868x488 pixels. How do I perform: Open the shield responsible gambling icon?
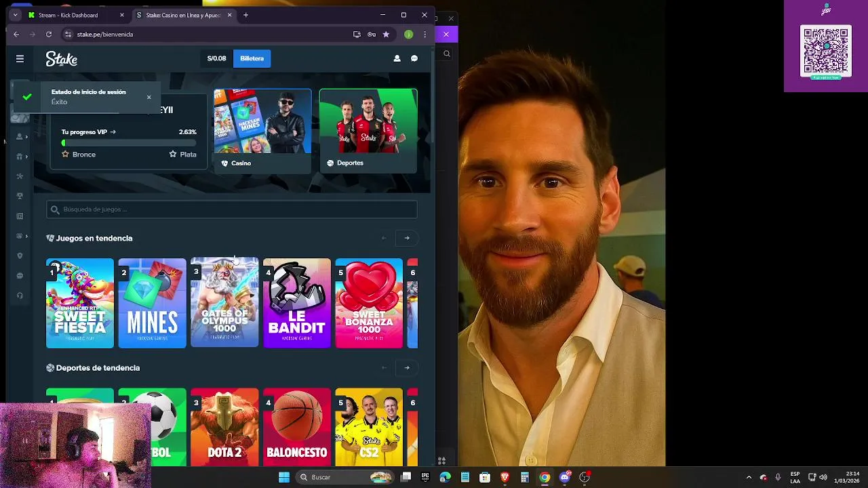coord(20,256)
